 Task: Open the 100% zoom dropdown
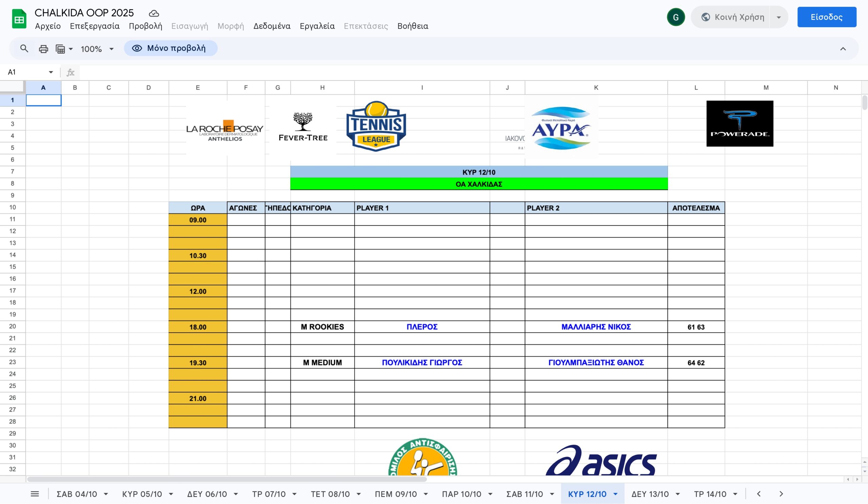(97, 49)
